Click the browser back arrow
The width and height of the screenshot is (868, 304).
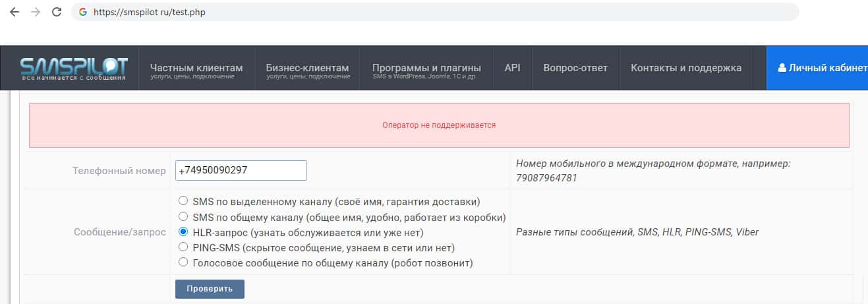14,12
